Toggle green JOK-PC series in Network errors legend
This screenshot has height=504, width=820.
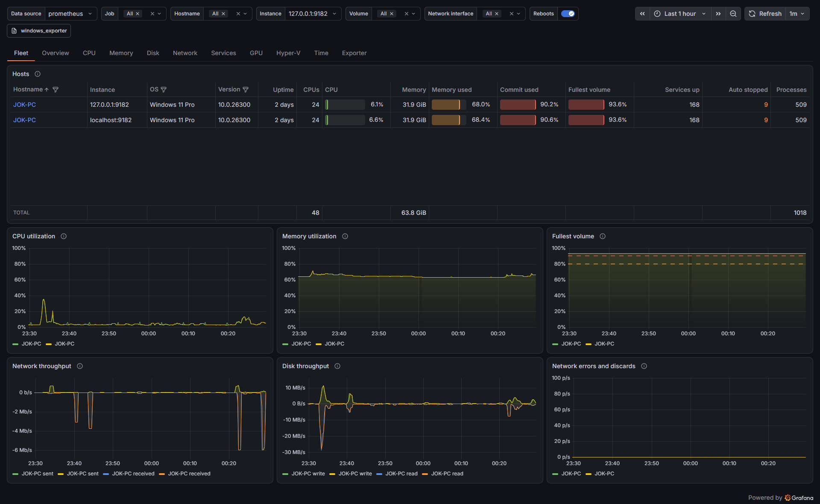[x=566, y=474]
